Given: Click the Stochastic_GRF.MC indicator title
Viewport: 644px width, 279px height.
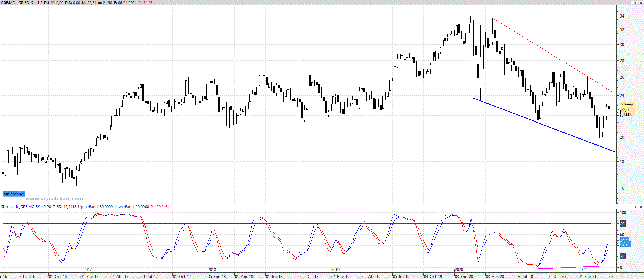Looking at the screenshot, I should [18, 207].
